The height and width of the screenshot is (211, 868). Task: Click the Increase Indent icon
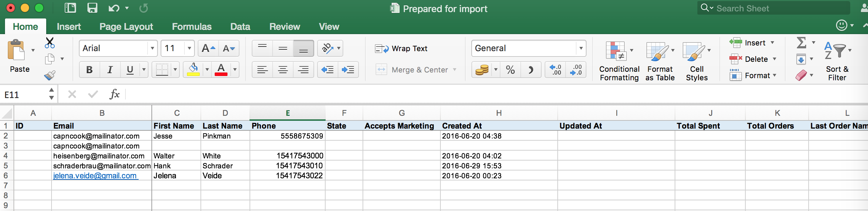pyautogui.click(x=348, y=70)
